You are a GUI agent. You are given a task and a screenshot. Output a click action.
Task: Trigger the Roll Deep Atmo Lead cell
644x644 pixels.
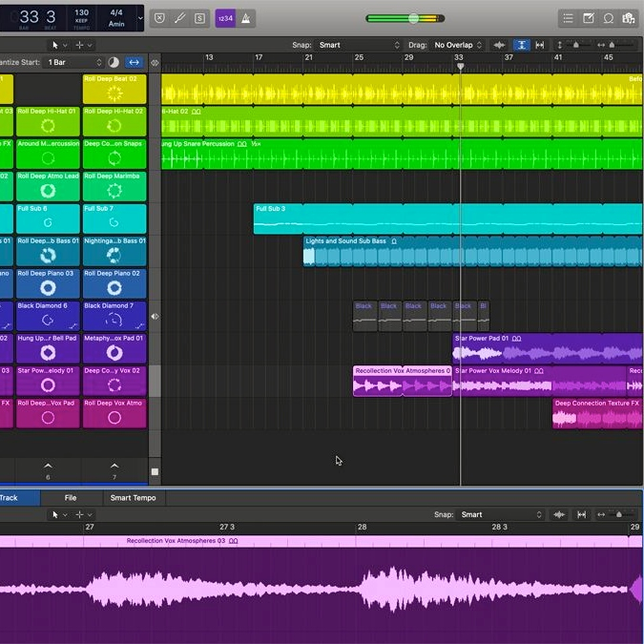(x=48, y=186)
